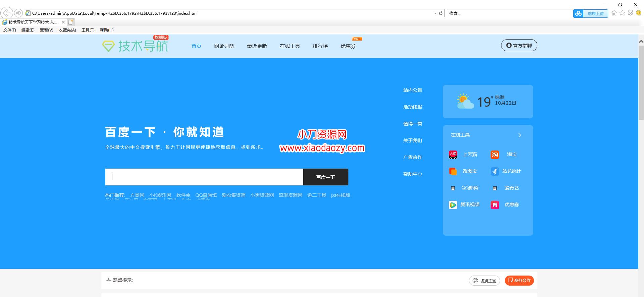Expand the 在线工具 panel chevron
This screenshot has width=644, height=297.
pyautogui.click(x=520, y=135)
